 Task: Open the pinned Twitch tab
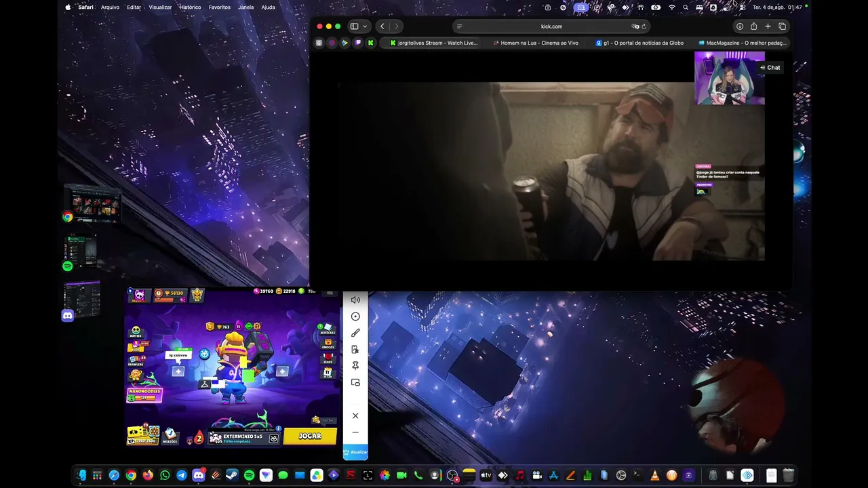[357, 43]
